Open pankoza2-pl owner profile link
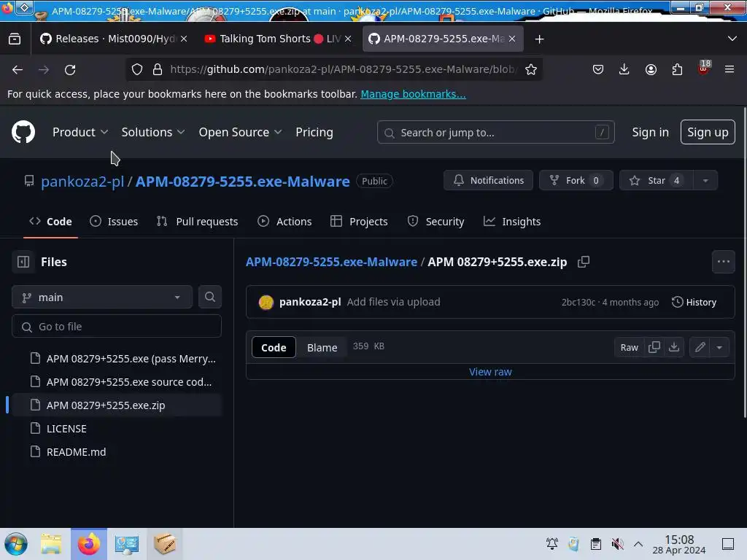This screenshot has width=747, height=560. 82,181
